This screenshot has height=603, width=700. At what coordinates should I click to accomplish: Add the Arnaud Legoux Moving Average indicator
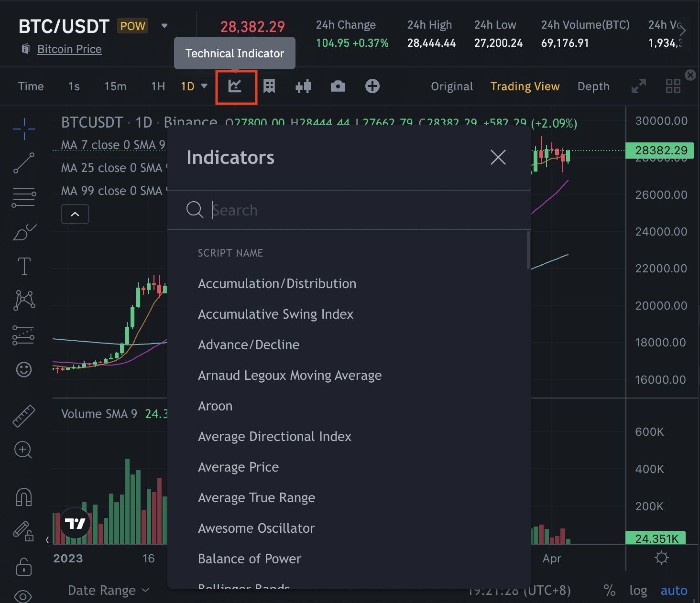point(349,376)
